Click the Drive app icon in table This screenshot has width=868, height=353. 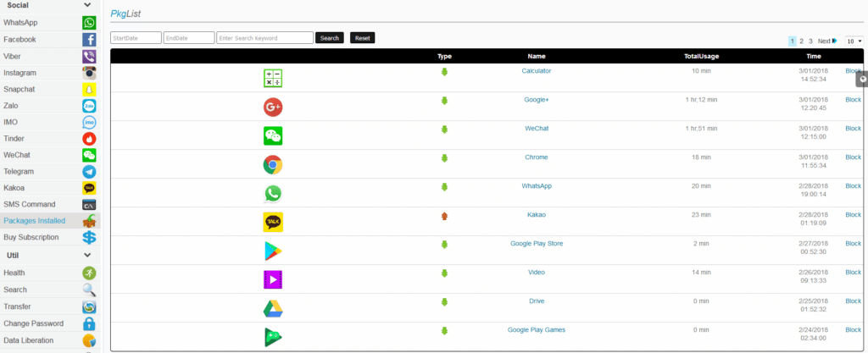pyautogui.click(x=273, y=308)
